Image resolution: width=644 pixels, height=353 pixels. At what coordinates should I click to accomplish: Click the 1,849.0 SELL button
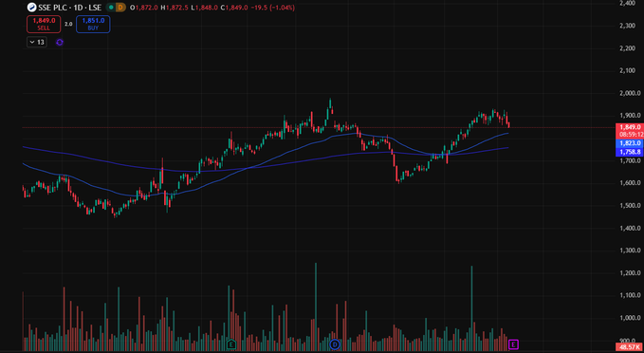(44, 24)
